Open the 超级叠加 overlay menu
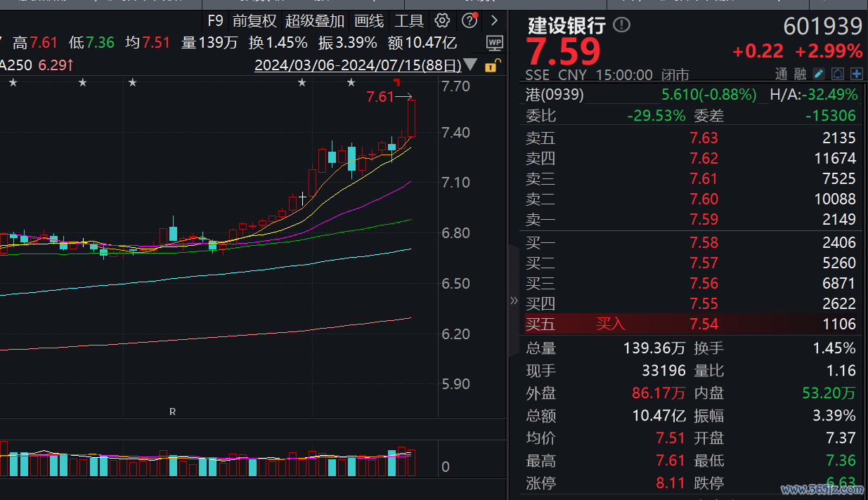Viewport: 868px width, 500px height. tap(315, 20)
